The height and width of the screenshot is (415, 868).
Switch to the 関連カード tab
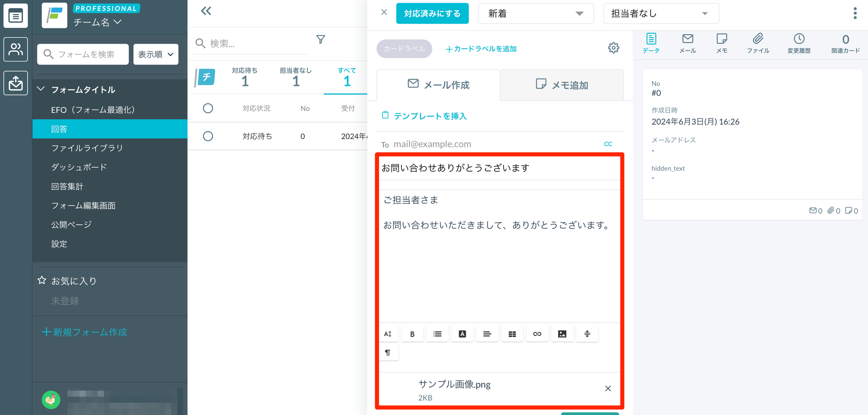tap(846, 43)
